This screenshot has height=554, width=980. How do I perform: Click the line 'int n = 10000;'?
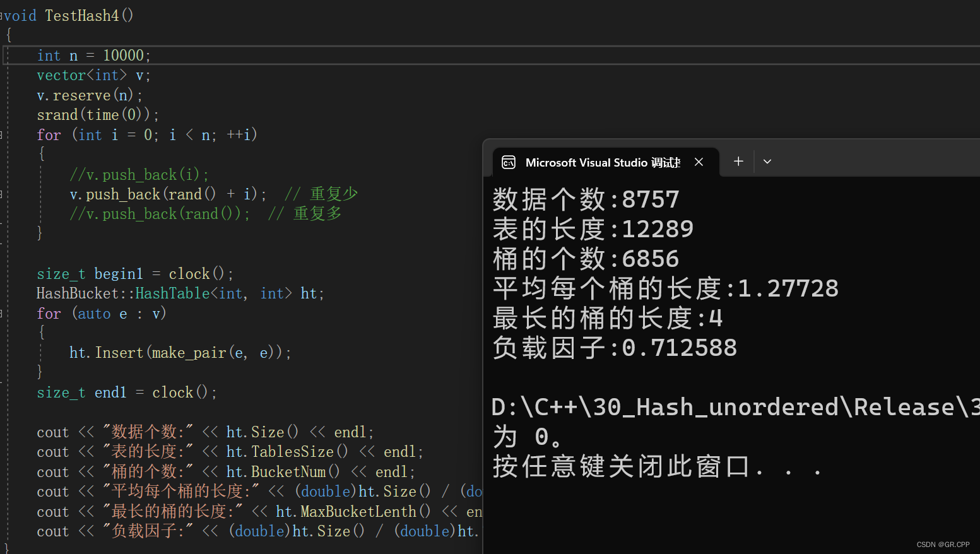coord(93,56)
